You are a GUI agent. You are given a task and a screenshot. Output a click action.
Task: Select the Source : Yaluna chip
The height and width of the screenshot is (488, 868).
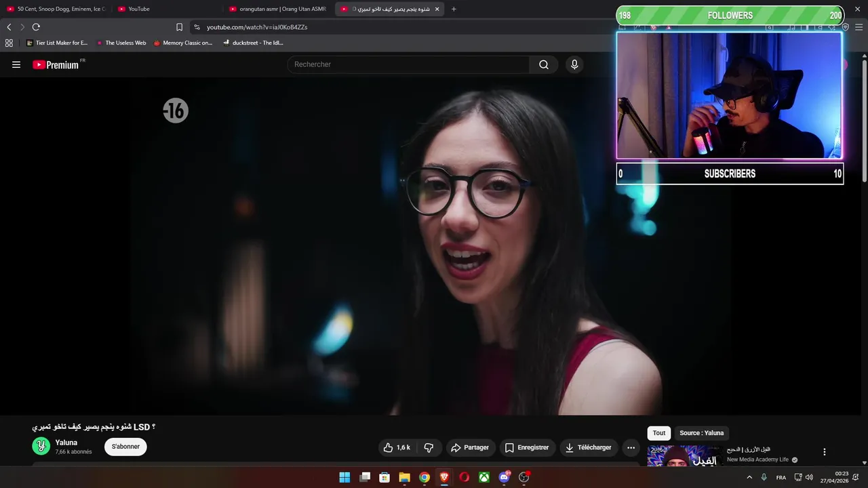point(702,433)
